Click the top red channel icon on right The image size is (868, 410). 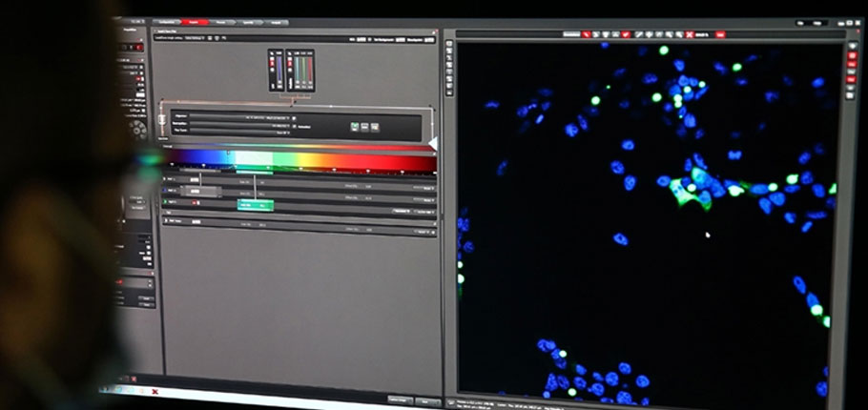(851, 55)
